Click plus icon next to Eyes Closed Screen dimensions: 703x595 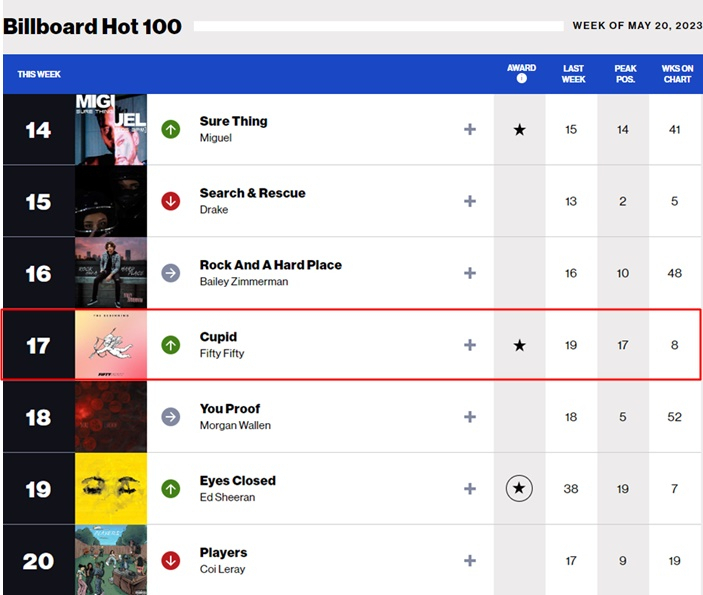(470, 488)
